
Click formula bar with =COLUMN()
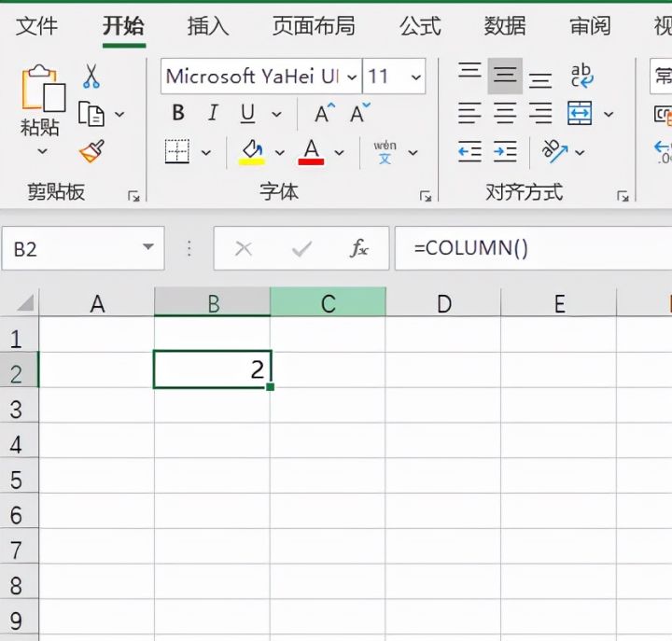(x=533, y=248)
